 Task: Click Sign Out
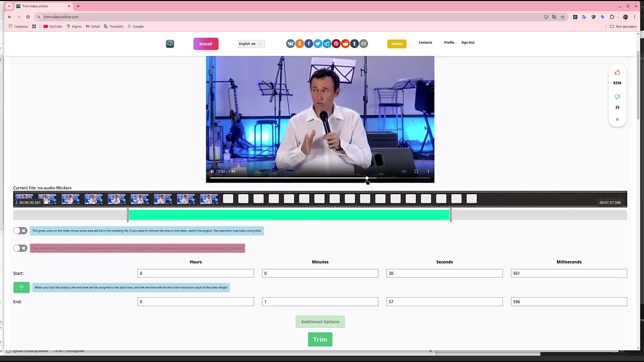coord(468,43)
